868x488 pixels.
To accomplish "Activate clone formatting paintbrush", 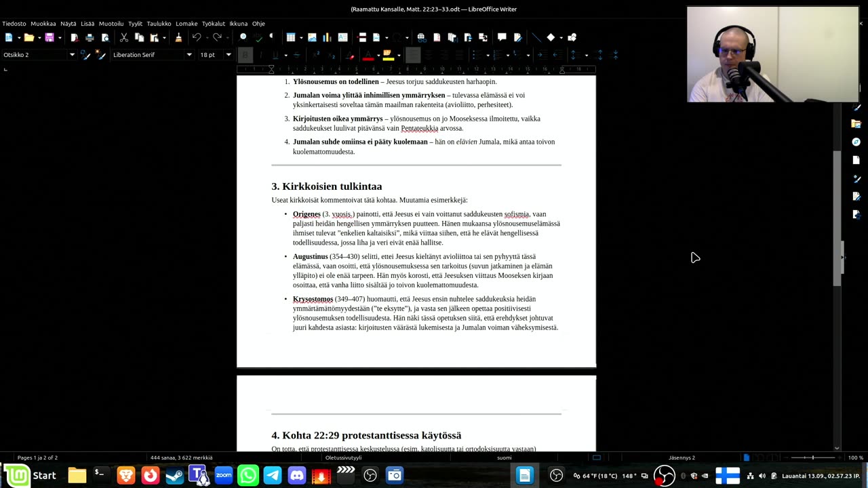I will (x=178, y=37).
